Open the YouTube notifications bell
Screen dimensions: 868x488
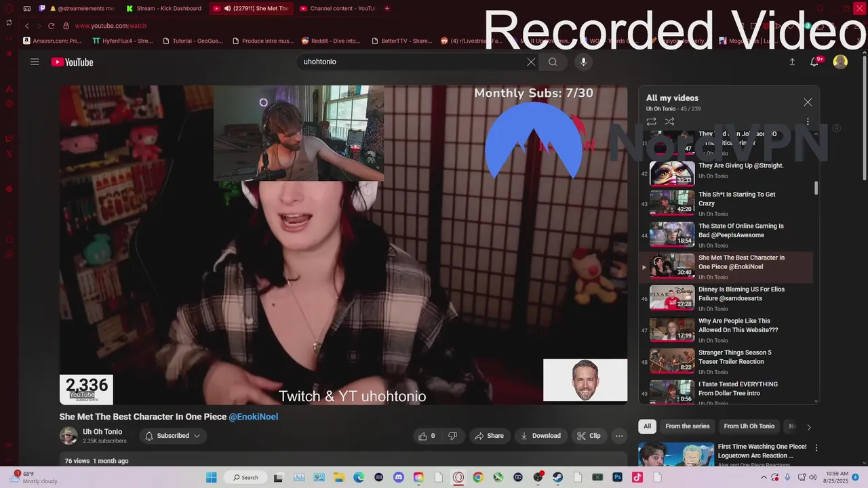[x=815, y=62]
